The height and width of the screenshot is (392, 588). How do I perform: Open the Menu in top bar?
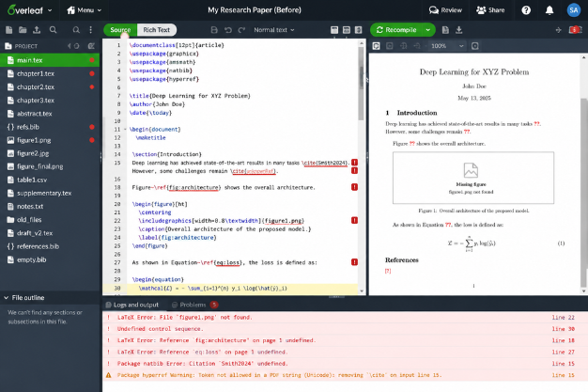(x=85, y=10)
